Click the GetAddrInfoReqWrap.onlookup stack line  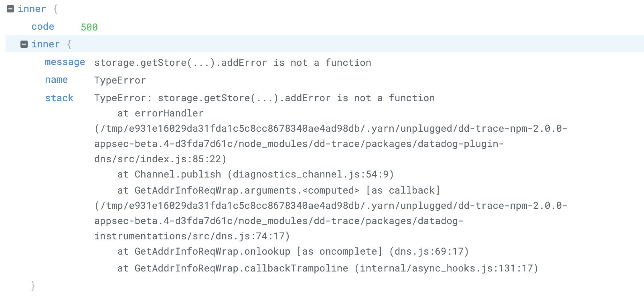(293, 251)
